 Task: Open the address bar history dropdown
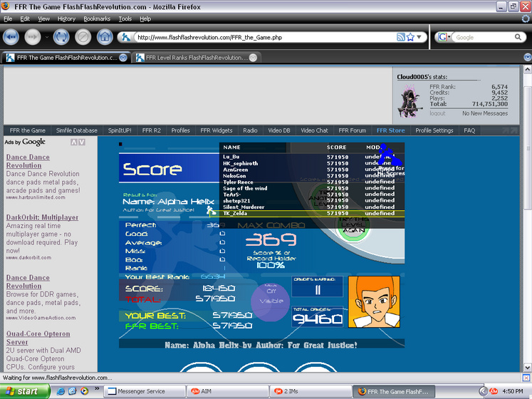pos(419,37)
